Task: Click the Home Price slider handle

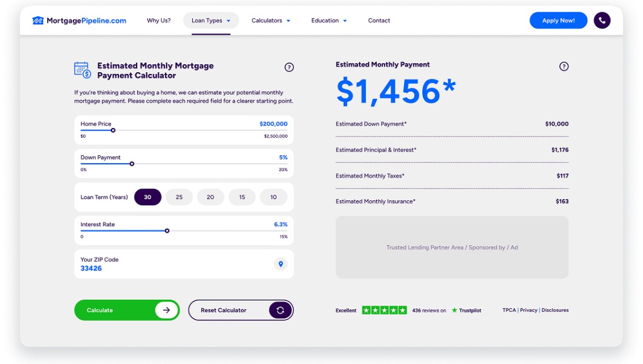Action: [x=113, y=130]
